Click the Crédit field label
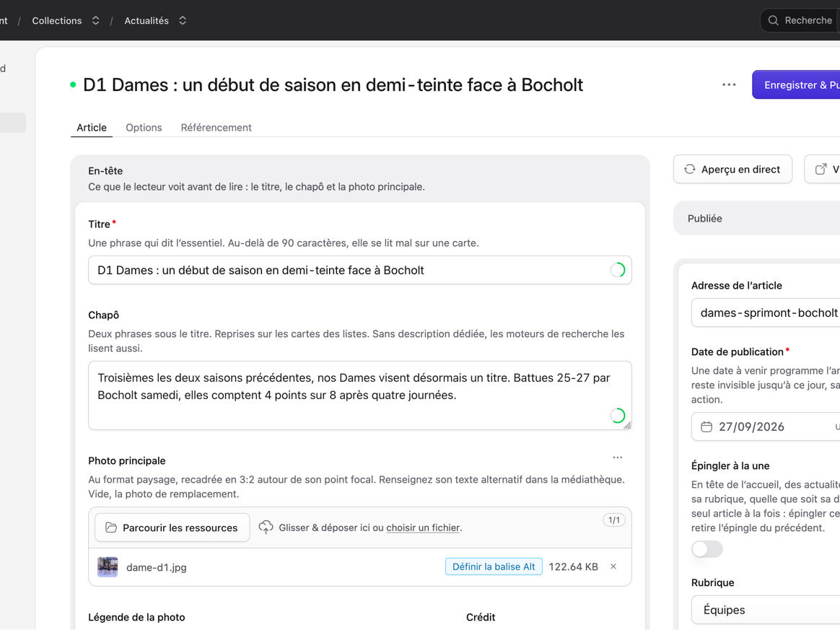This screenshot has width=840, height=630. (481, 617)
